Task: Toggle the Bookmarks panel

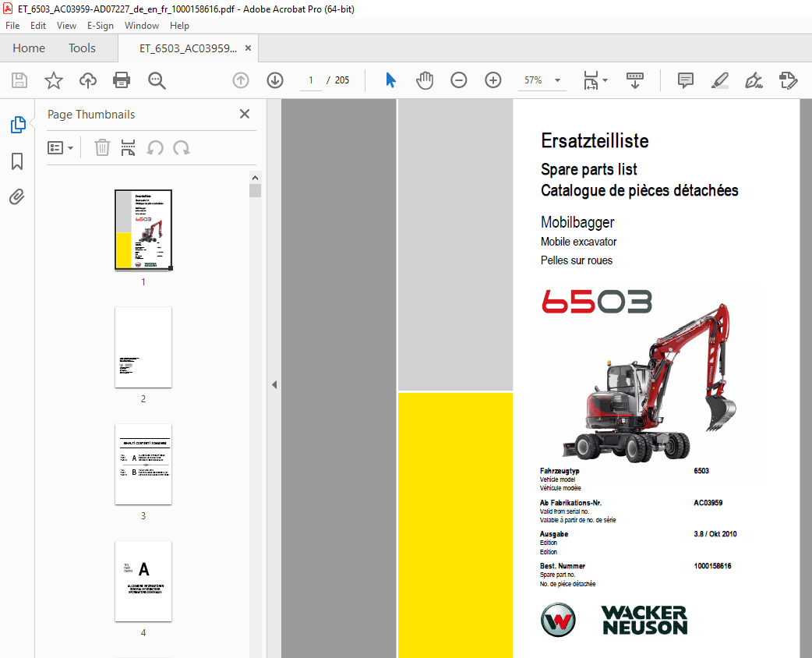Action: click(17, 161)
